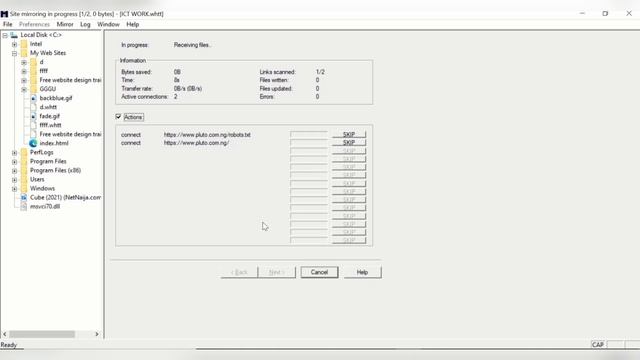Expand the Intel folder node
640x360 pixels.
(15, 44)
